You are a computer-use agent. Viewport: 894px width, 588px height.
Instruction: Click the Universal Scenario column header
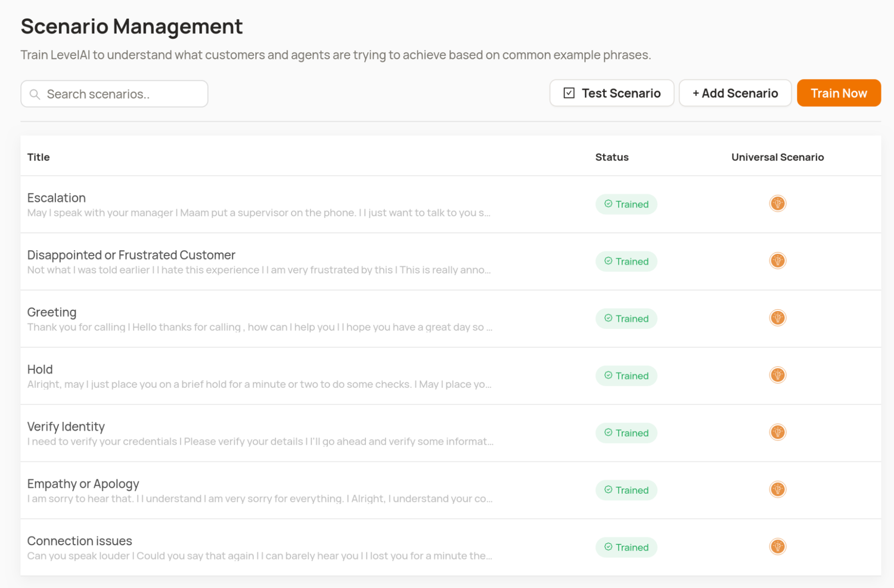coord(777,157)
